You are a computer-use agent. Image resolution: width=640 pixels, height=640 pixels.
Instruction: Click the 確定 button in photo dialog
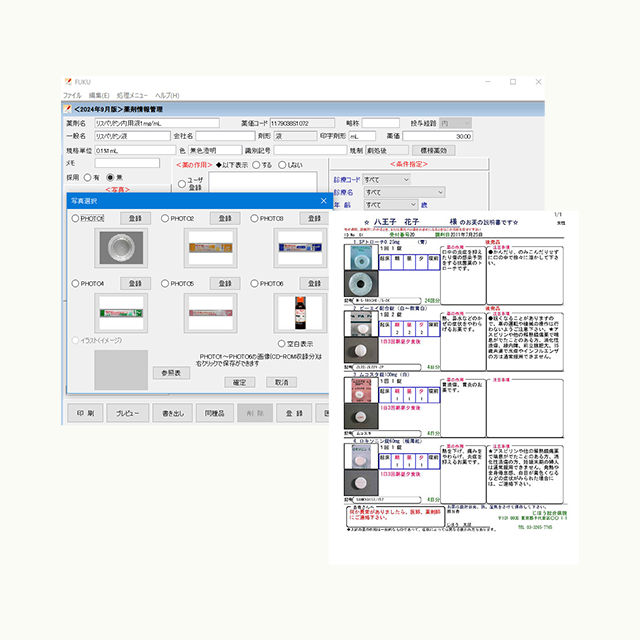pos(238,382)
